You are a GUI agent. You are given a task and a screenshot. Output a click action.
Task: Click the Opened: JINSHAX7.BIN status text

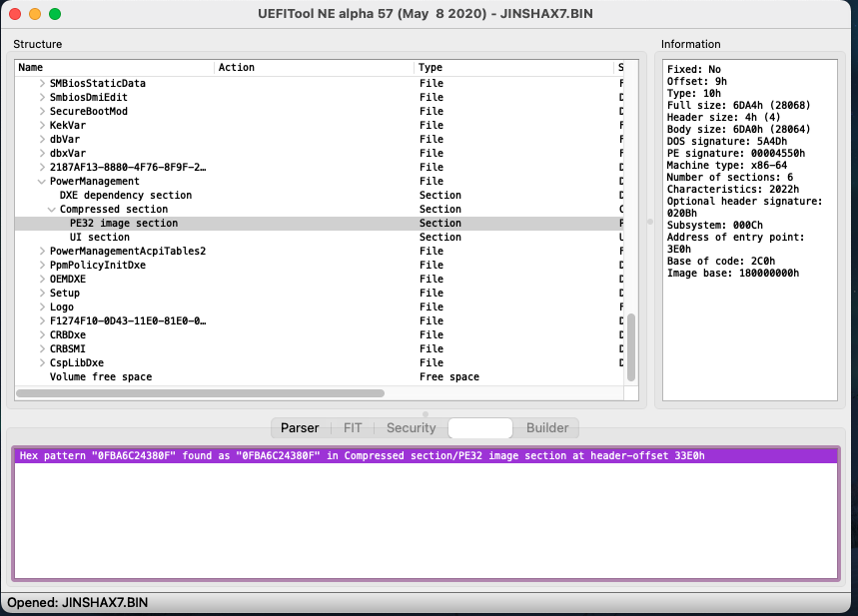(x=77, y=602)
